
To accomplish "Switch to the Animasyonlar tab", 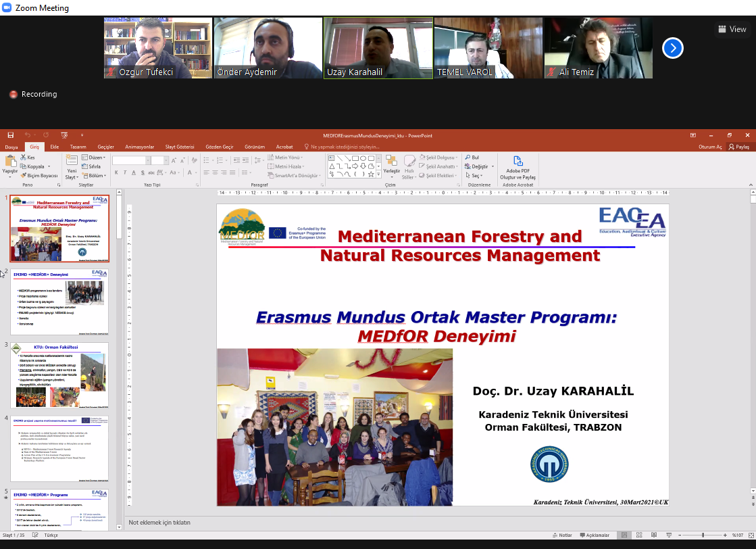I will pos(139,147).
